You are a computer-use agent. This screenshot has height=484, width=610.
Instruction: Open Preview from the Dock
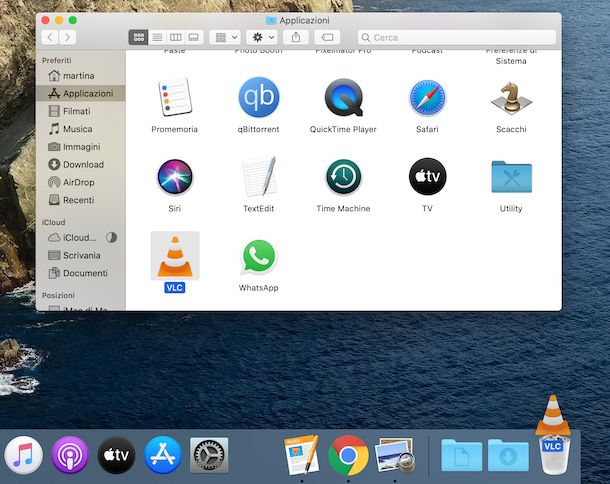pyautogui.click(x=394, y=455)
